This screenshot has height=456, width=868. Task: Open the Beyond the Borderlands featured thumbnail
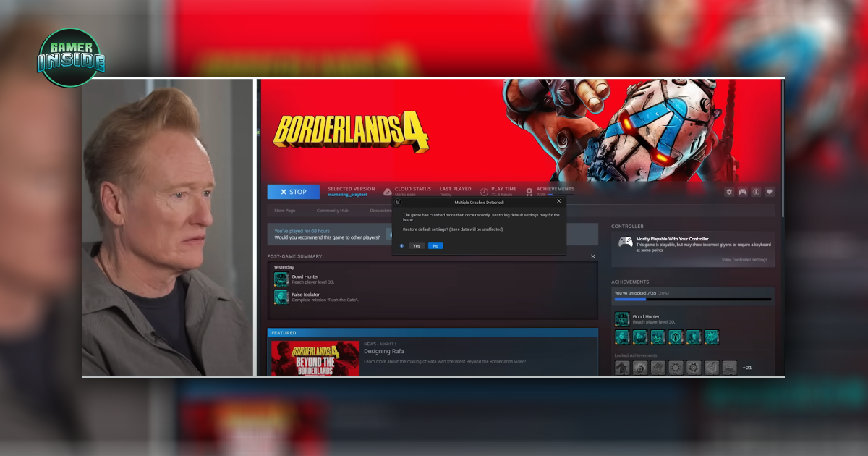(315, 358)
